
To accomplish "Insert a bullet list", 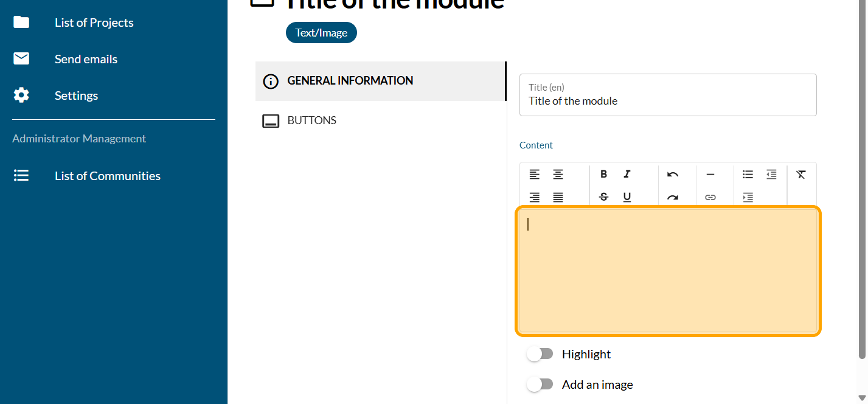I will [x=748, y=175].
